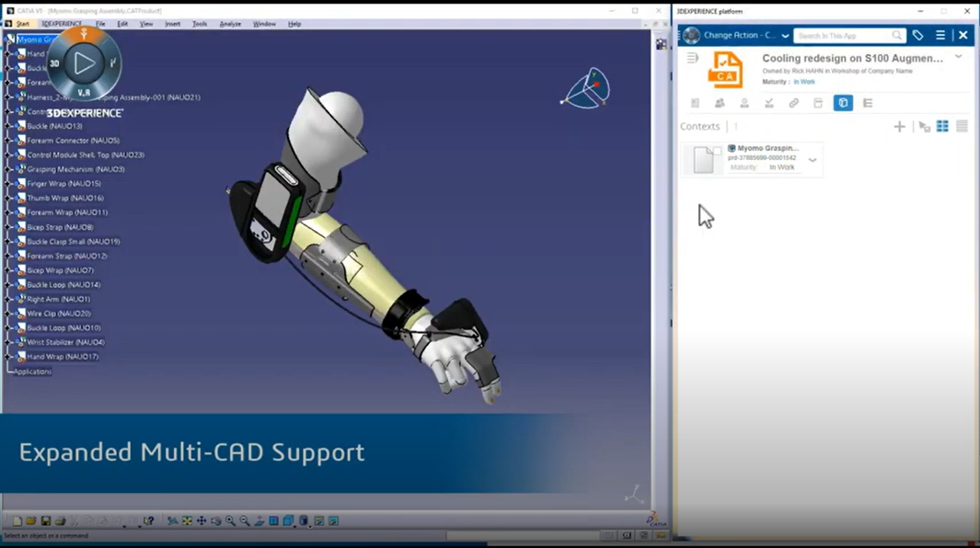Click the Swap visible space icon
Viewport: 980px width, 548px height.
click(334, 520)
